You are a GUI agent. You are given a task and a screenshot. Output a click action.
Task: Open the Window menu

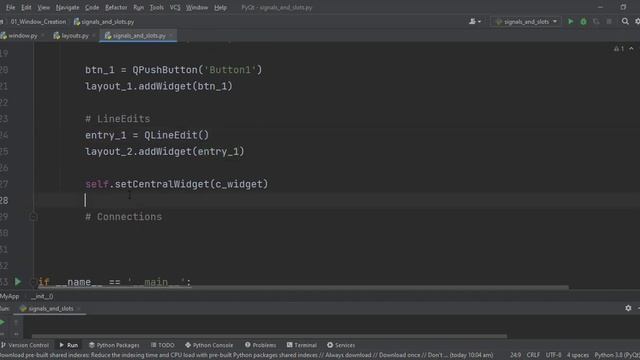(197, 7)
